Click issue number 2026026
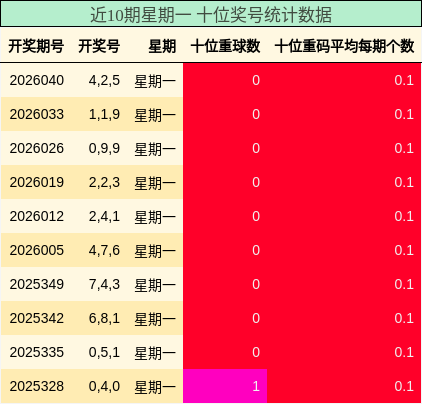 click(x=37, y=148)
